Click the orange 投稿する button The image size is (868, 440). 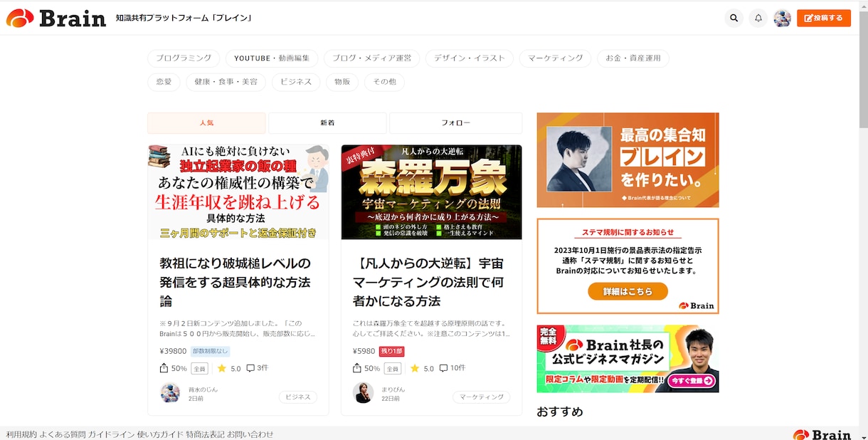coord(823,18)
